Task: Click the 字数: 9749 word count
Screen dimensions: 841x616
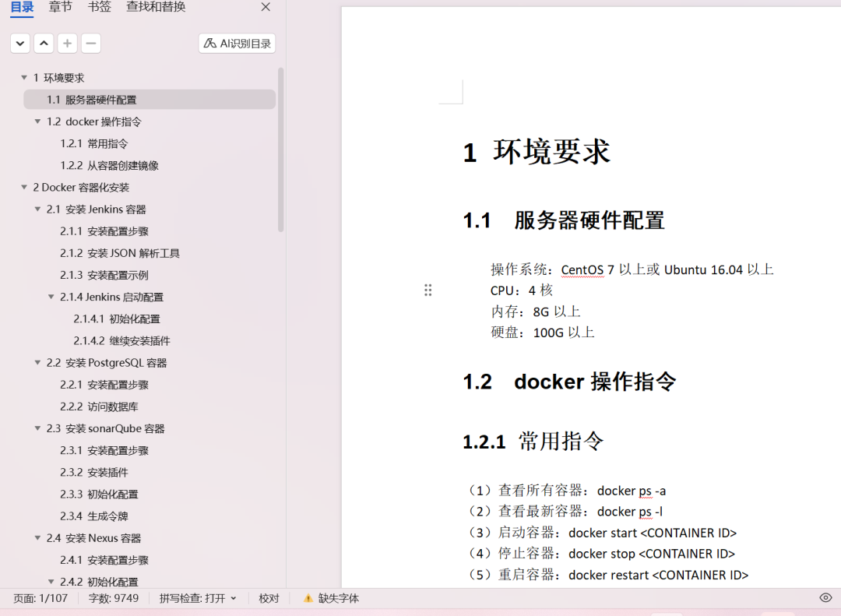Action: pyautogui.click(x=114, y=598)
